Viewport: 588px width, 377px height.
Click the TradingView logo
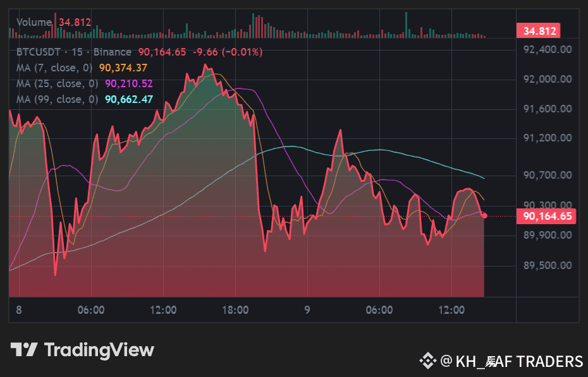point(82,350)
